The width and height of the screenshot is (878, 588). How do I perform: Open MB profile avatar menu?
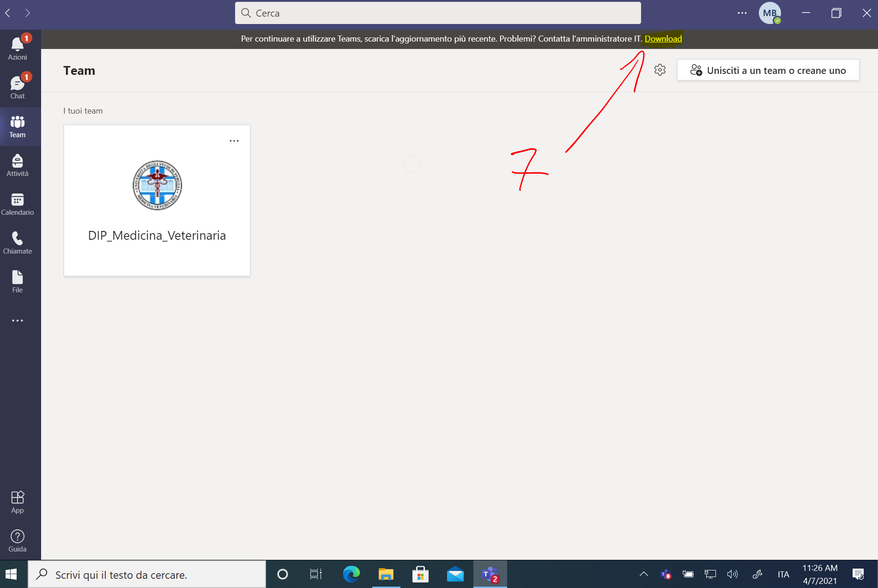click(769, 13)
